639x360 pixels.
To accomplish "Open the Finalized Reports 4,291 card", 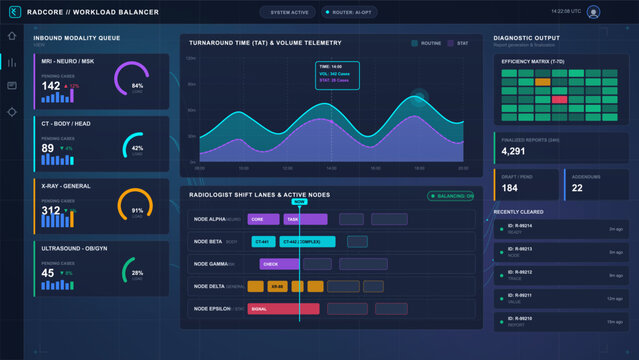I will point(561,148).
